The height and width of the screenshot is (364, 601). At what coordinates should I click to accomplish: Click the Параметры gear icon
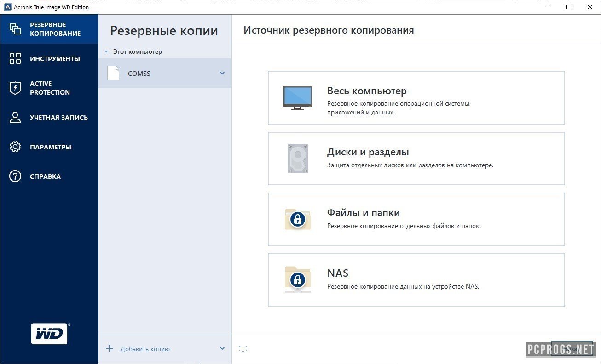click(15, 147)
